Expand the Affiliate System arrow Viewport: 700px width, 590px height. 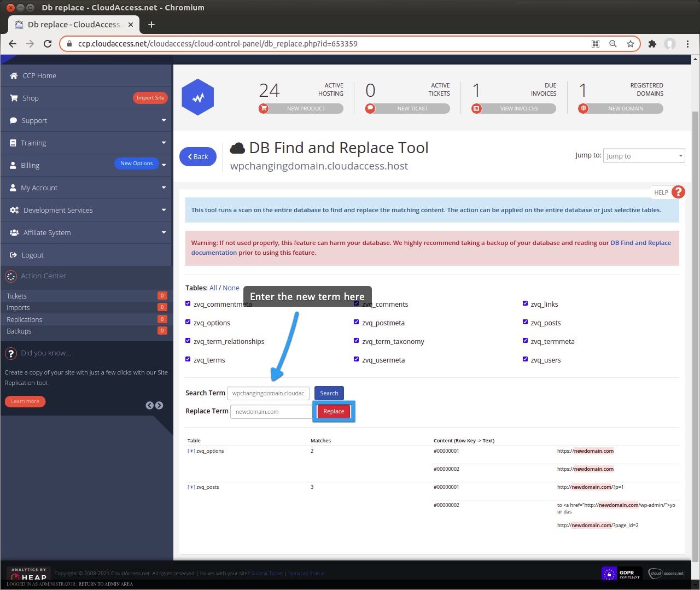[x=164, y=232]
